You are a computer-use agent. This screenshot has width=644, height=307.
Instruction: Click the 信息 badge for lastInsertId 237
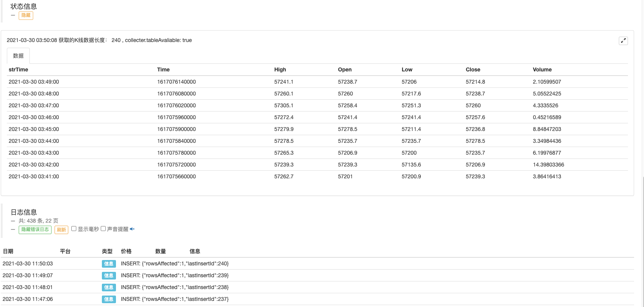(109, 299)
